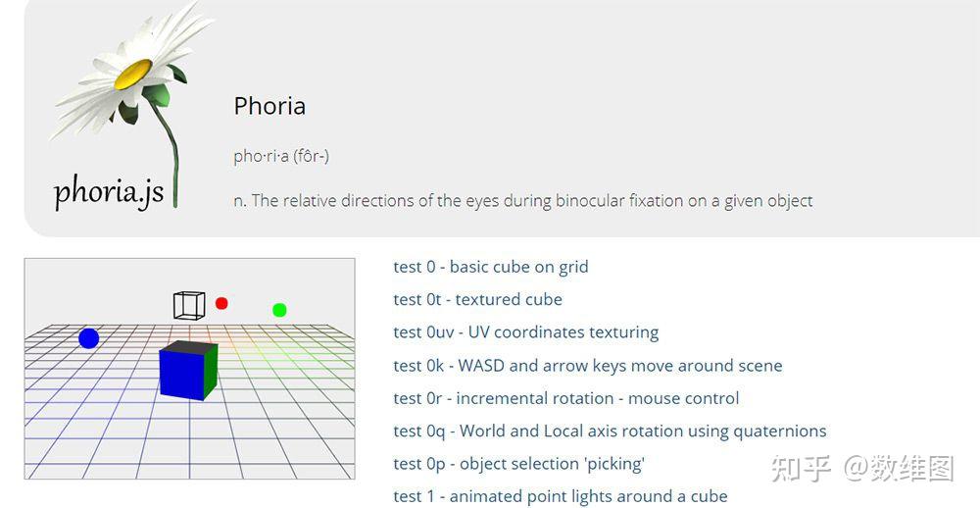980x508 pixels.
Task: Click the Phoria definition sentence
Action: click(x=523, y=201)
